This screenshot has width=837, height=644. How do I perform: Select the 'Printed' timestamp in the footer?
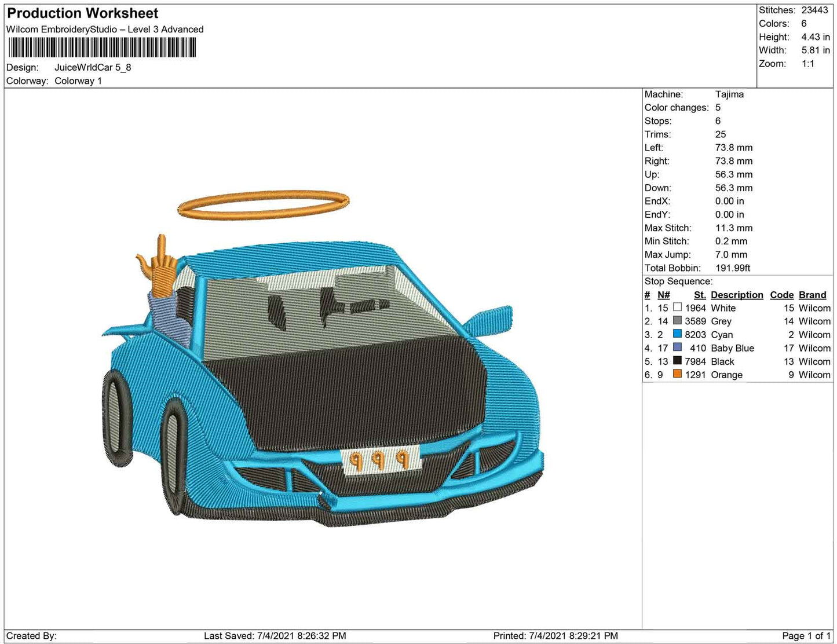point(555,636)
